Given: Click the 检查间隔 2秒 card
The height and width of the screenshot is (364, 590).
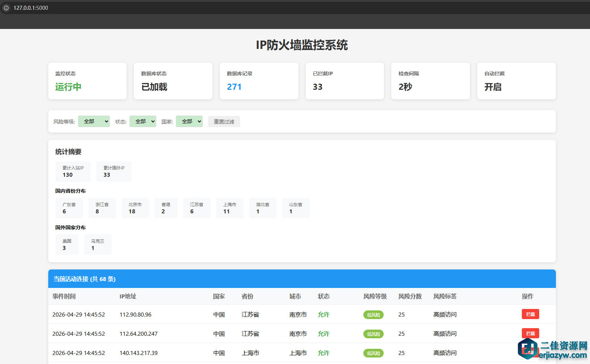Looking at the screenshot, I should (430, 81).
